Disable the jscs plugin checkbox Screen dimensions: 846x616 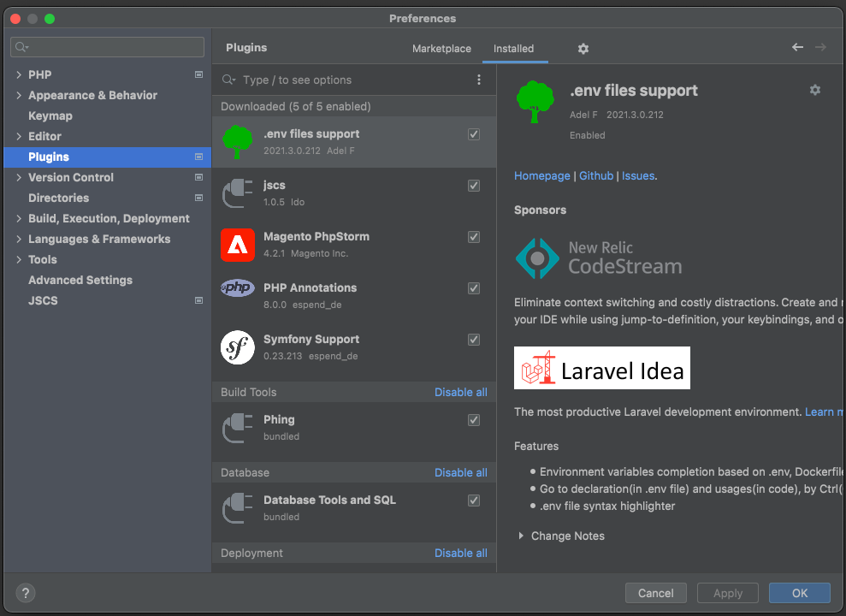(x=474, y=186)
